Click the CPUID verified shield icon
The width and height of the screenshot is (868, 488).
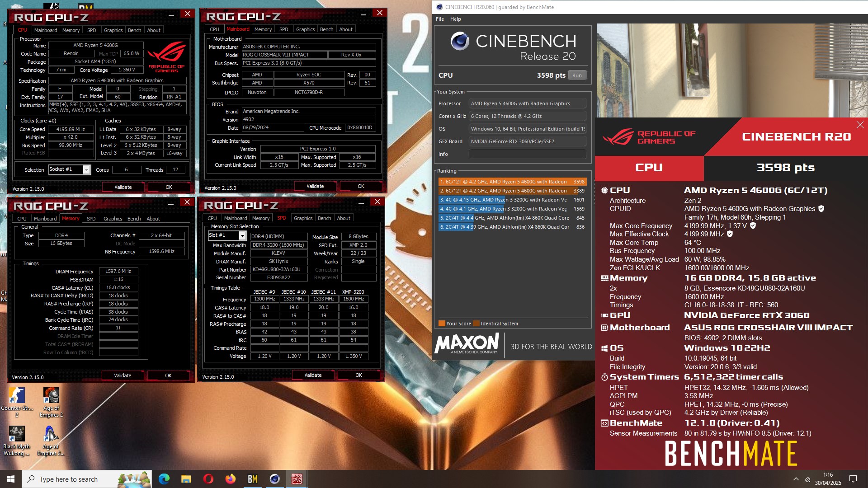(x=821, y=209)
